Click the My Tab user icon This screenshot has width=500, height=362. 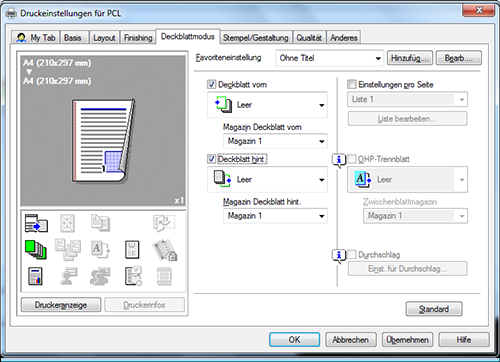[x=21, y=38]
